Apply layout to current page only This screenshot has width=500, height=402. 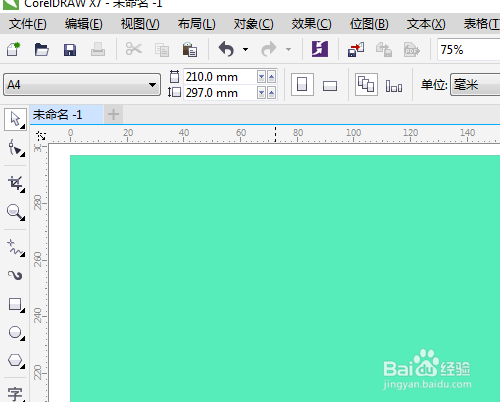click(394, 86)
